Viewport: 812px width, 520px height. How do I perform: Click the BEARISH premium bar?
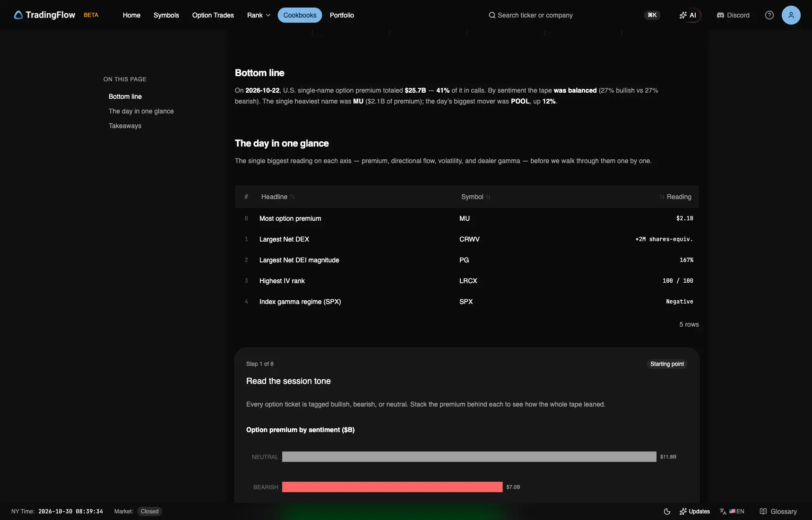point(392,487)
